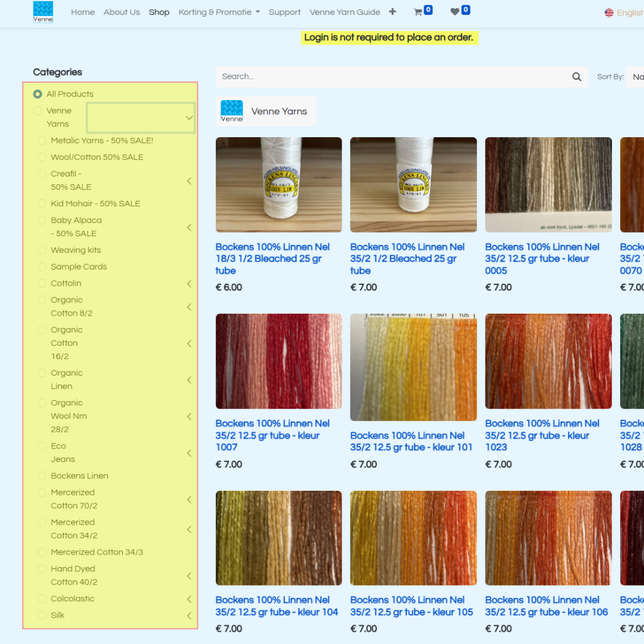Select the Weaving kits radio
644x644 pixels.
(x=42, y=250)
